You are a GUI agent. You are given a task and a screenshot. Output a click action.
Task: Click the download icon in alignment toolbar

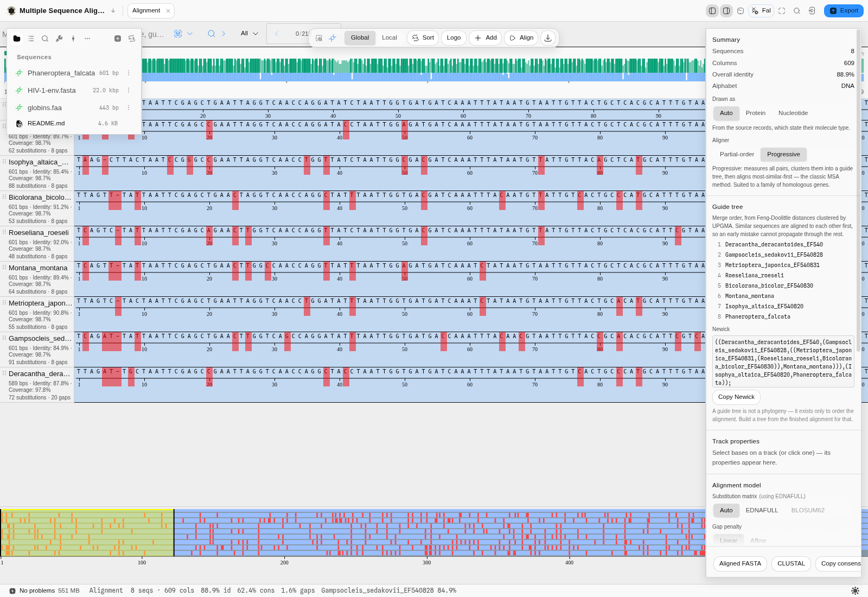(x=548, y=38)
